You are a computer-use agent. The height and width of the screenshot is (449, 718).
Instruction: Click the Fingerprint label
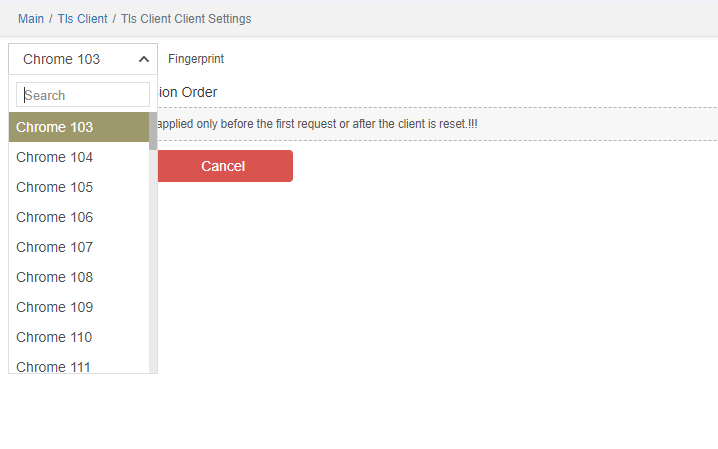pos(196,59)
